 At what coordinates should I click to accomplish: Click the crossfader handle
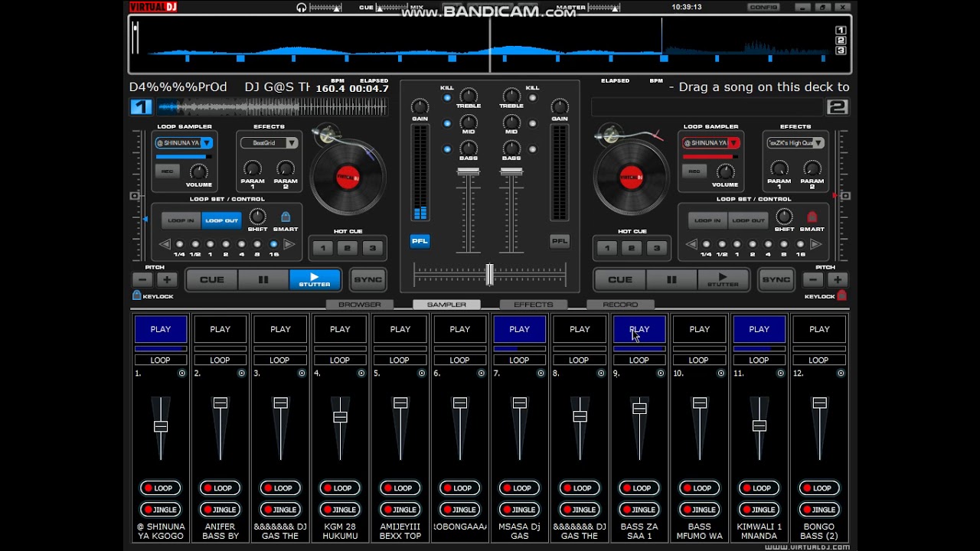coord(489,274)
